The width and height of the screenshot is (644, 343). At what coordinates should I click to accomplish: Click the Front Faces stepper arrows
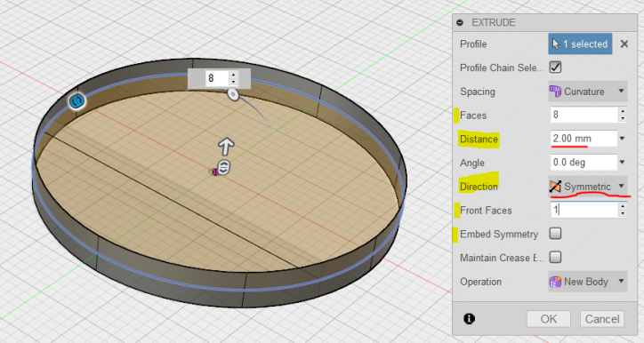[x=623, y=210]
